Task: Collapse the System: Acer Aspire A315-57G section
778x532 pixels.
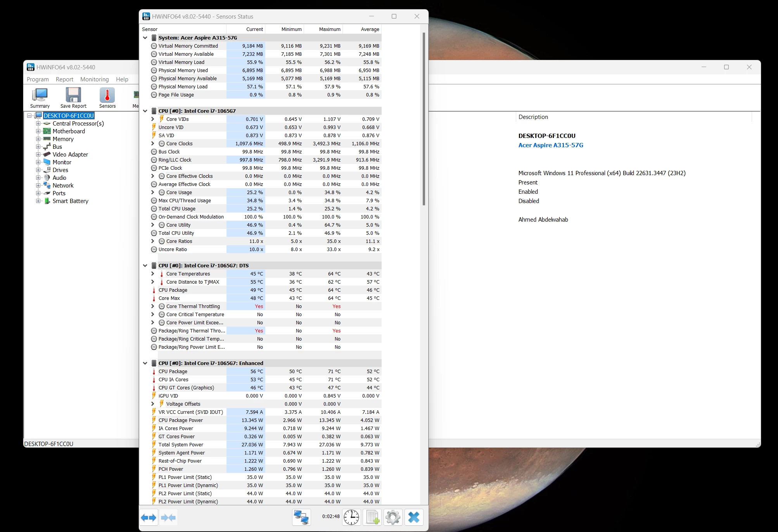Action: (x=145, y=38)
